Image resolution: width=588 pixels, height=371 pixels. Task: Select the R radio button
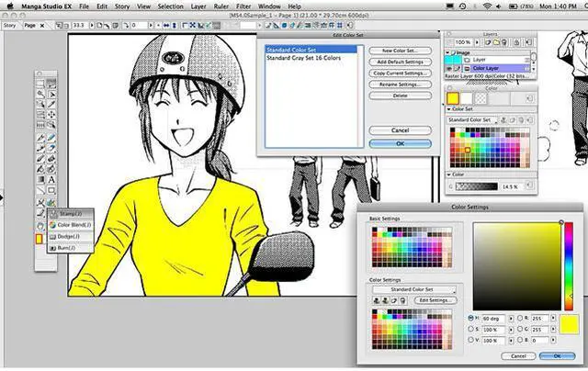pos(520,318)
